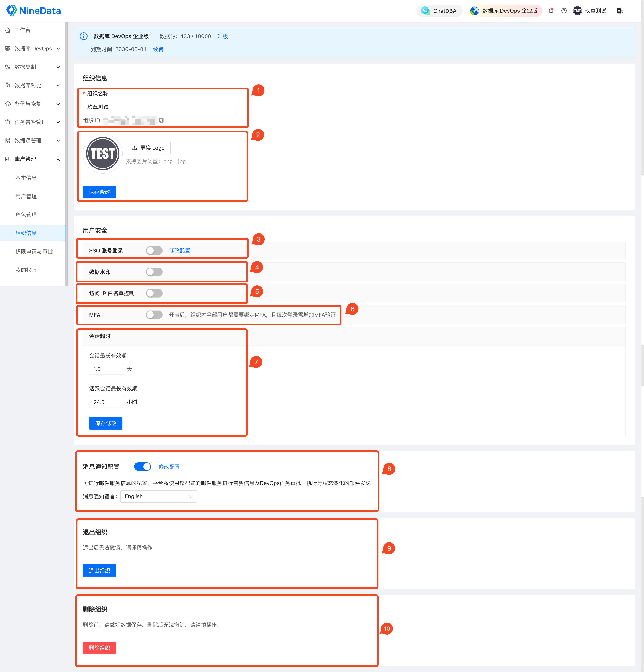This screenshot has height=672, width=644.
Task: Disable 消息通知配置 switch
Action: tap(142, 467)
